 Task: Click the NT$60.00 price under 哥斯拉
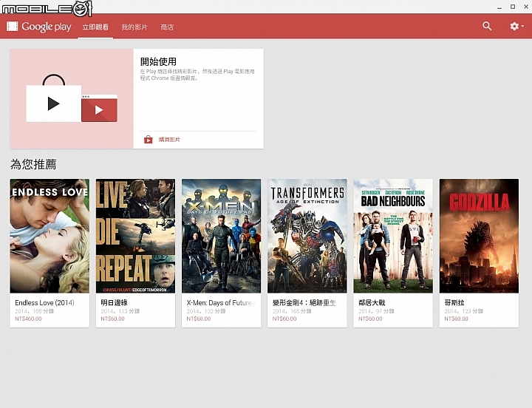pyautogui.click(x=457, y=319)
